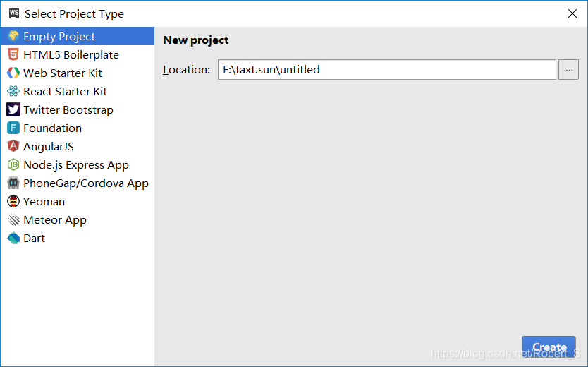Click the React atom icon
Image resolution: width=588 pixels, height=367 pixels.
tap(13, 91)
